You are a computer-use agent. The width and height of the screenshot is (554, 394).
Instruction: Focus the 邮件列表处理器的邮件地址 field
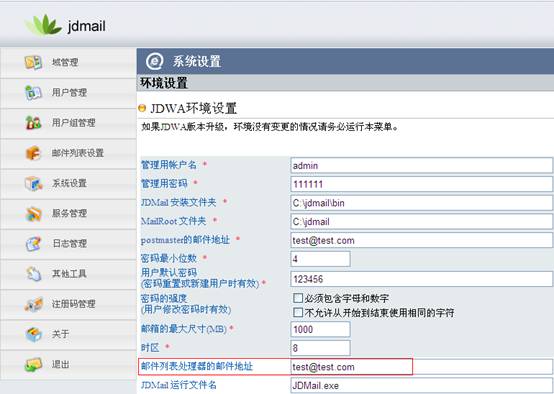[422, 367]
